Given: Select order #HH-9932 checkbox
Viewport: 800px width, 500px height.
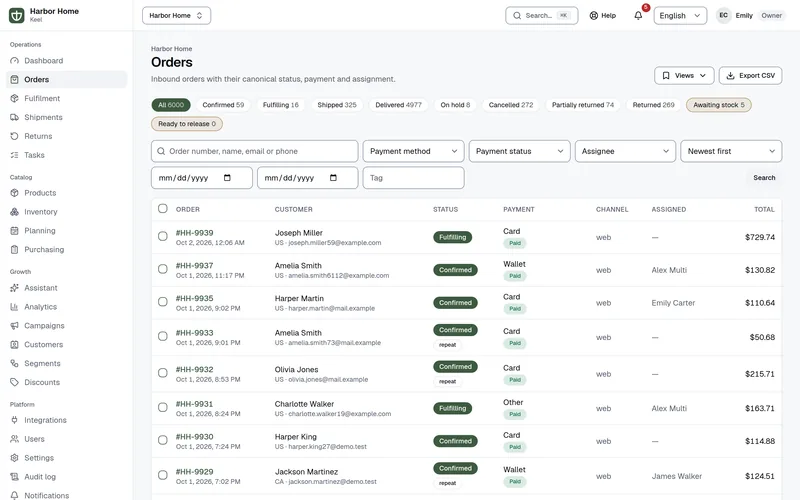Looking at the screenshot, I should point(163,373).
